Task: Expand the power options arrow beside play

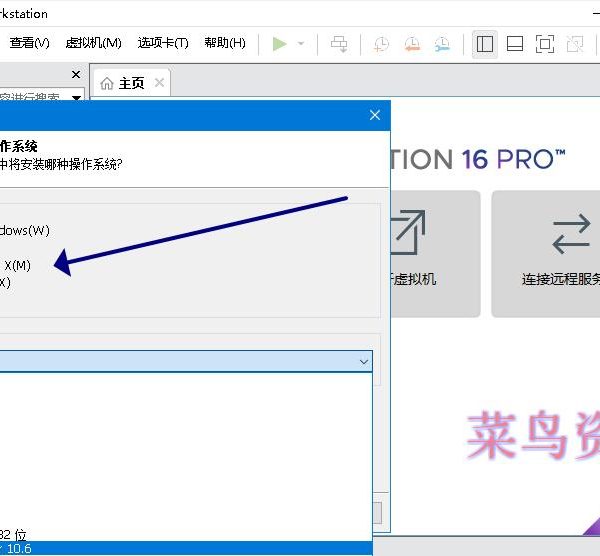Action: (x=301, y=43)
